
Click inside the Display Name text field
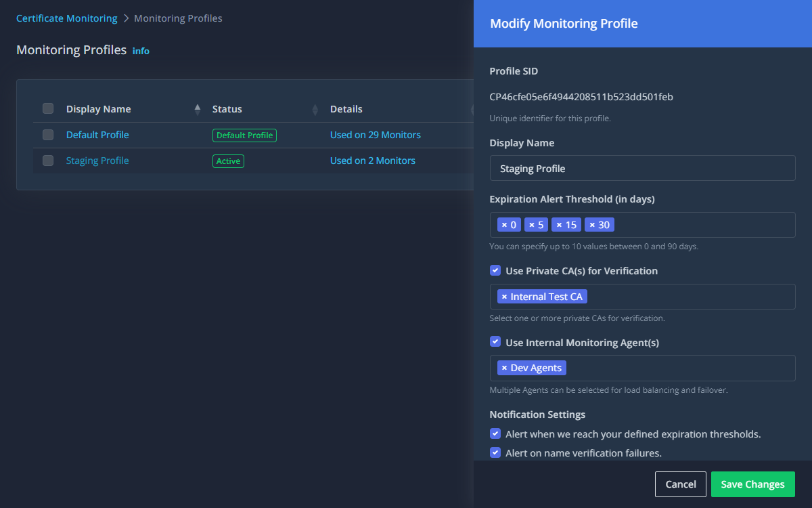tap(642, 168)
